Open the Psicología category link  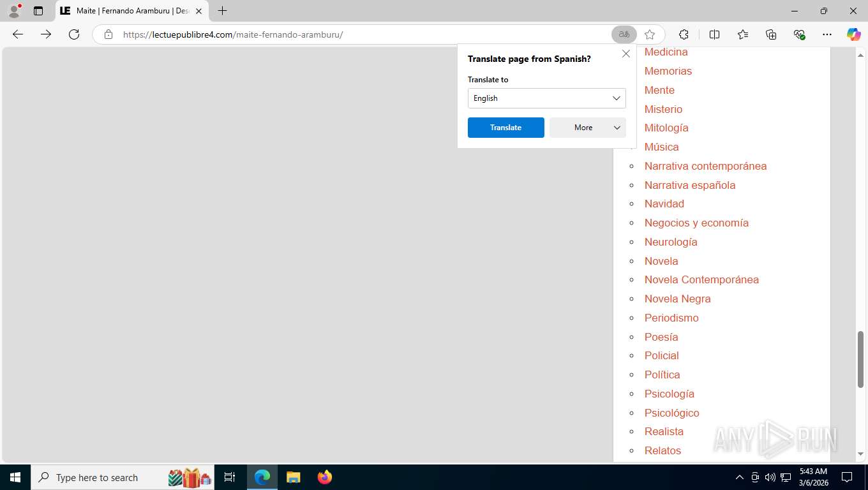(x=669, y=394)
